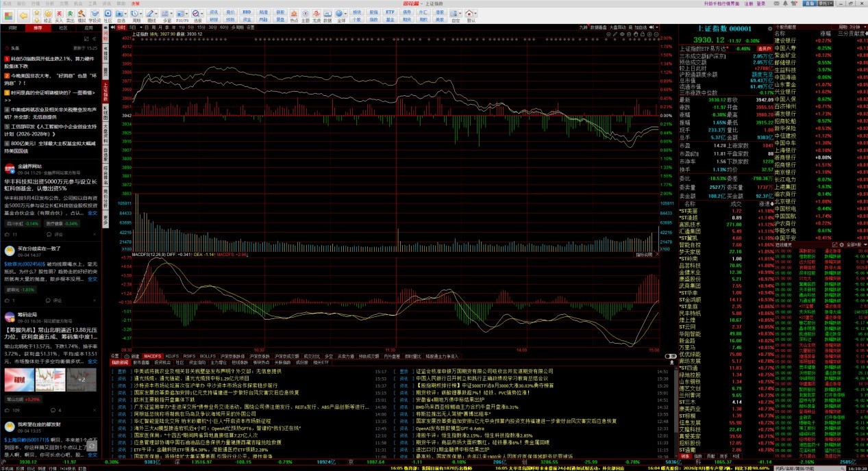Screen dimensions: 868x471
Task: Open news: 中美或将就农业及相关非关税壁垒发布声明
Action: tap(208, 370)
